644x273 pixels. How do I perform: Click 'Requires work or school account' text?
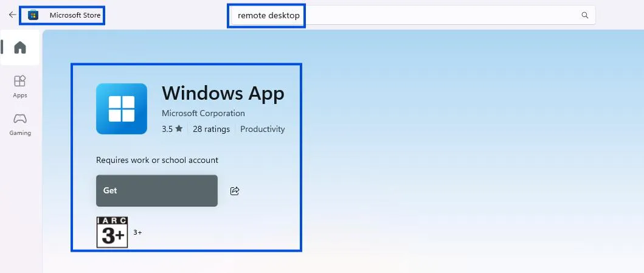[158, 160]
